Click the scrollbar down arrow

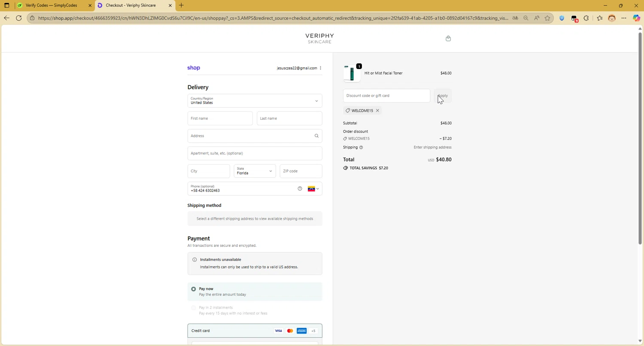click(x=640, y=341)
